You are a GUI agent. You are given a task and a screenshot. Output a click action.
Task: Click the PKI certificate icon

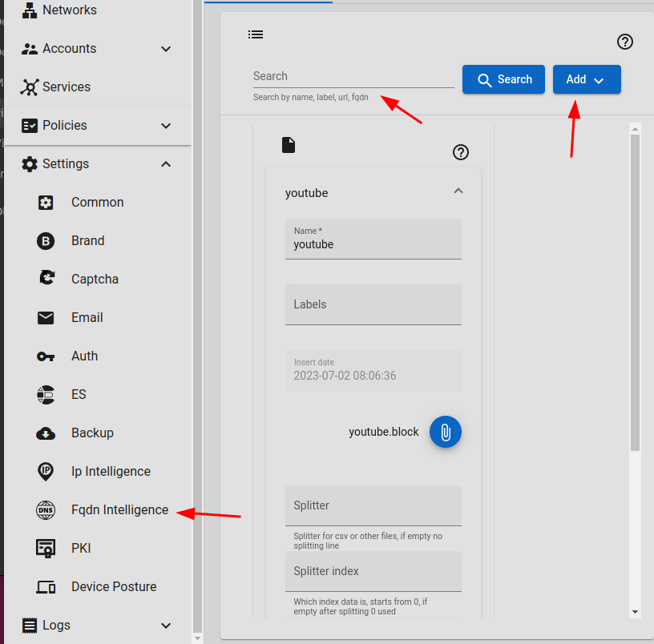pyautogui.click(x=46, y=549)
